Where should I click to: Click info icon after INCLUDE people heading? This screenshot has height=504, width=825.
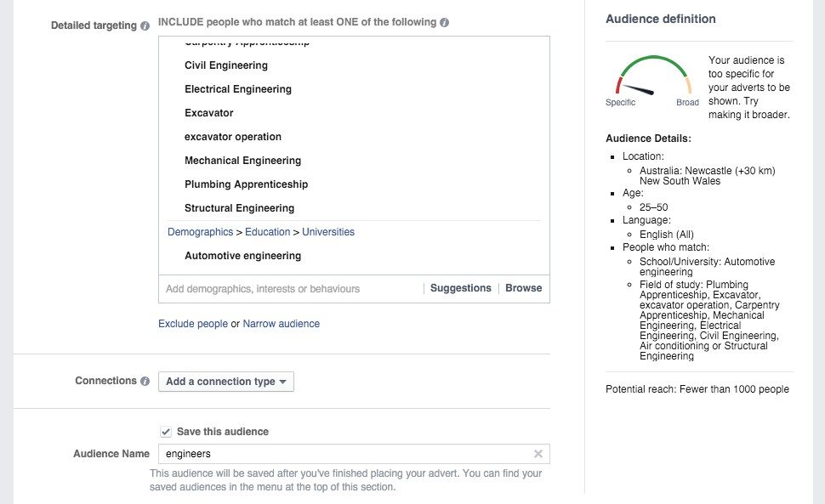coord(445,23)
